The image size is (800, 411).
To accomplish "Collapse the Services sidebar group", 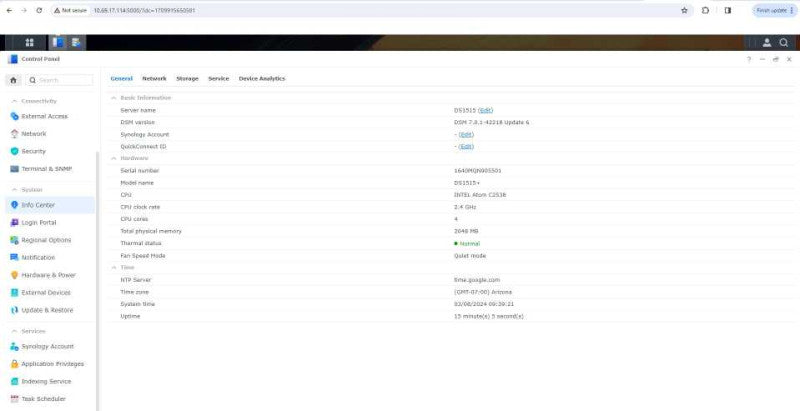I will click(x=14, y=331).
